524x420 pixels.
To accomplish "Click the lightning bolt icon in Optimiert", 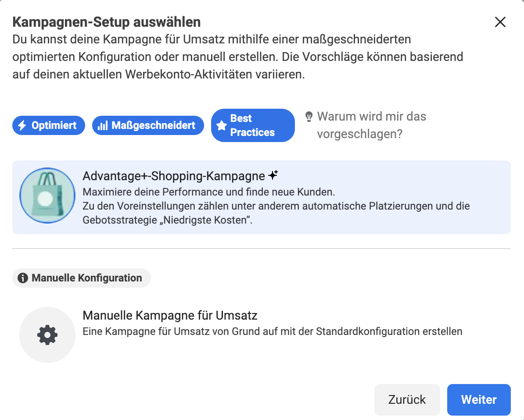I will 22,125.
